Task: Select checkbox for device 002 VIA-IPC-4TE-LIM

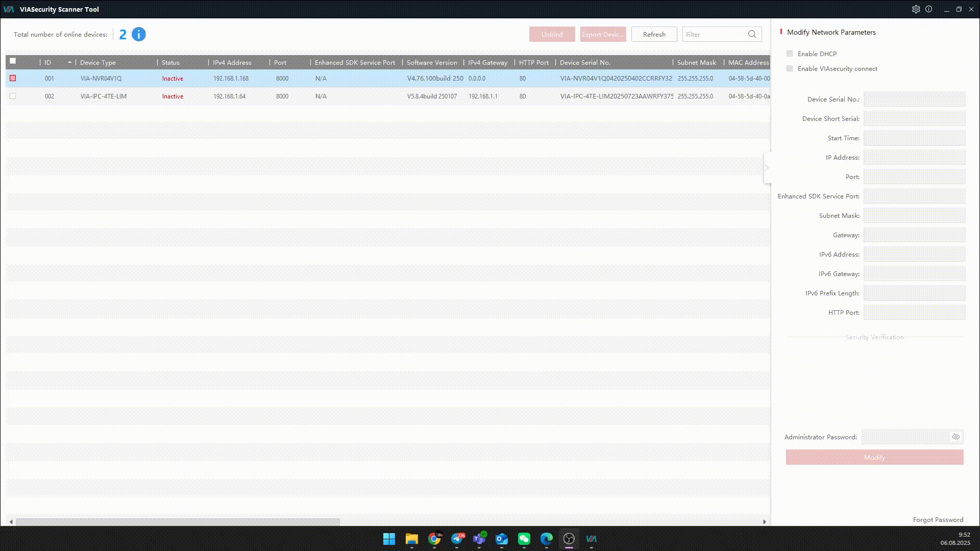Action: (x=13, y=96)
